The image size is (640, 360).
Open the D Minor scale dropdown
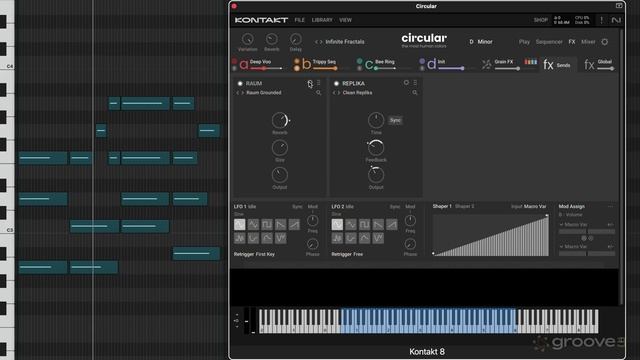[x=481, y=42]
